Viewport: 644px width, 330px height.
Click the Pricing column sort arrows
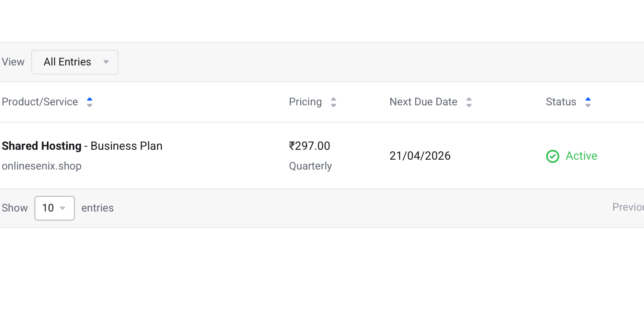pos(334,102)
